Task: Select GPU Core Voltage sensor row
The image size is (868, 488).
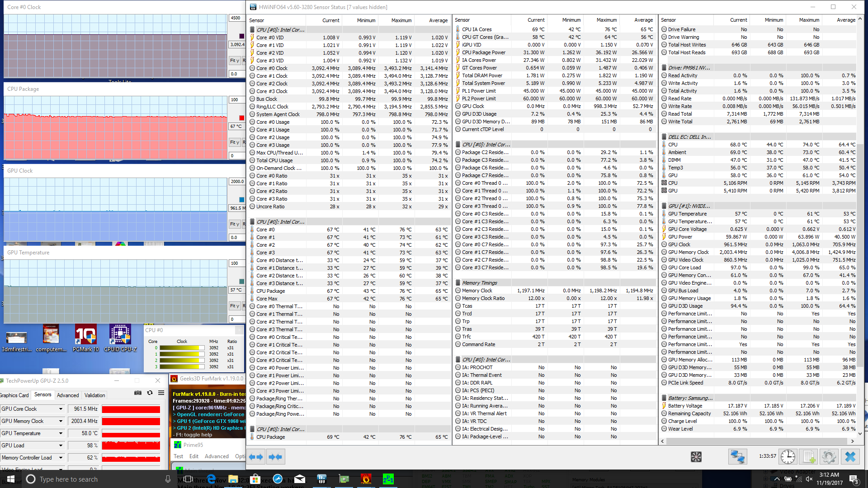Action: [x=759, y=229]
